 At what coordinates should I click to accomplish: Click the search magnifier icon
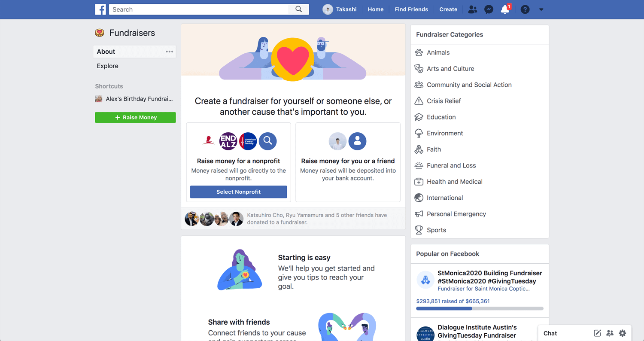click(299, 9)
